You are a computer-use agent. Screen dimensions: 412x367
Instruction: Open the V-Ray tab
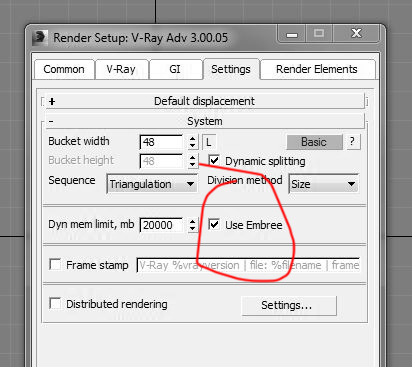click(x=121, y=69)
